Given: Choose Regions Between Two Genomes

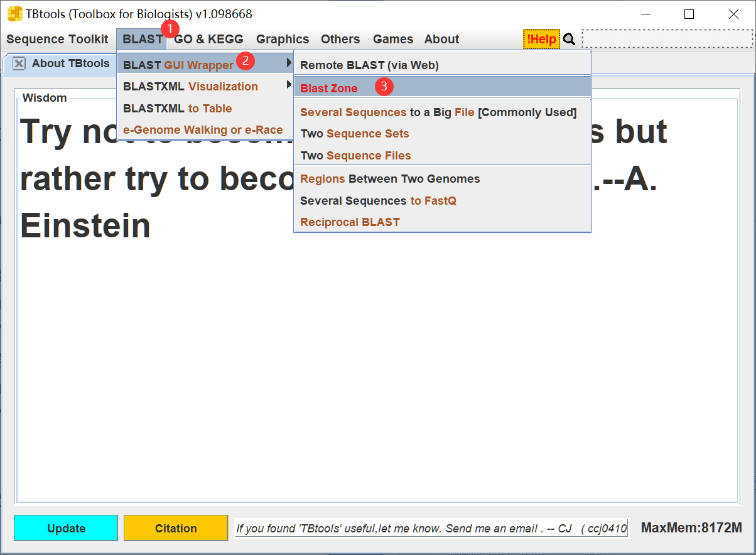Looking at the screenshot, I should click(443, 178).
